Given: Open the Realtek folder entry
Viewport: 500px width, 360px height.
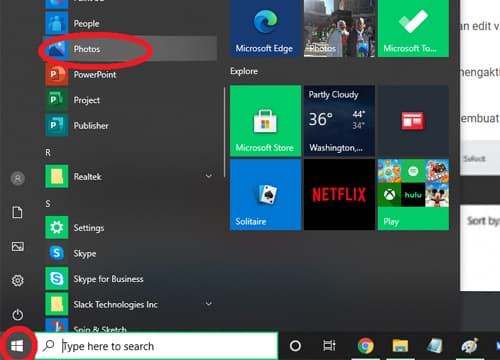Looking at the screenshot, I should tap(131, 176).
